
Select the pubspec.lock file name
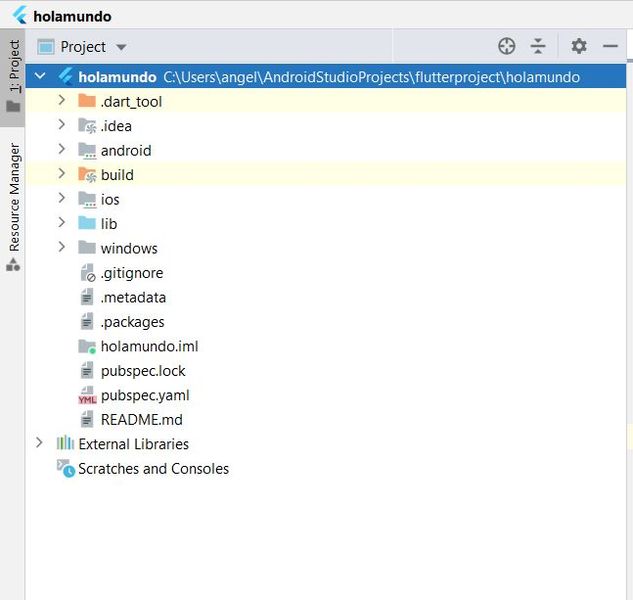click(x=143, y=371)
